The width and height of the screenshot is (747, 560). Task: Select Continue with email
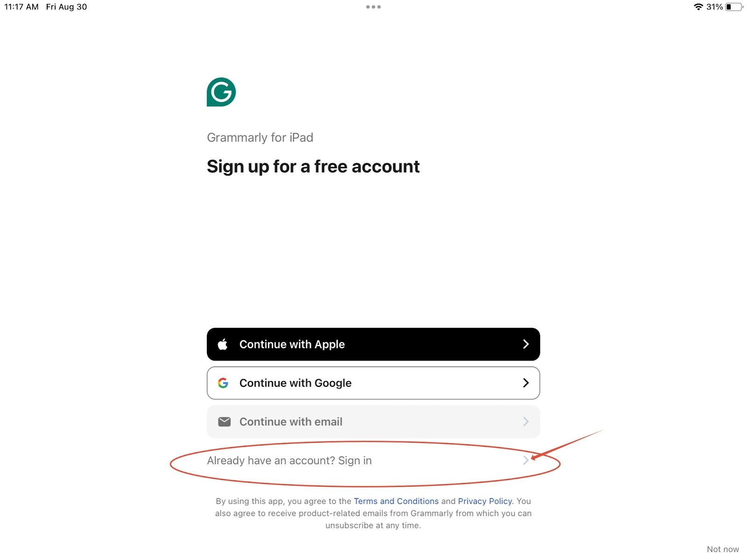point(373,422)
